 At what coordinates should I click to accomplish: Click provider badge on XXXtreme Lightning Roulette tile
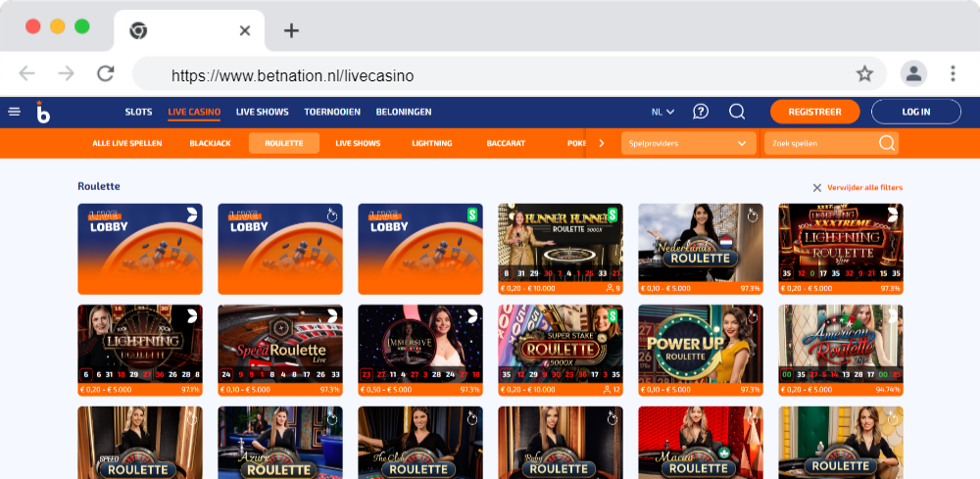click(894, 215)
